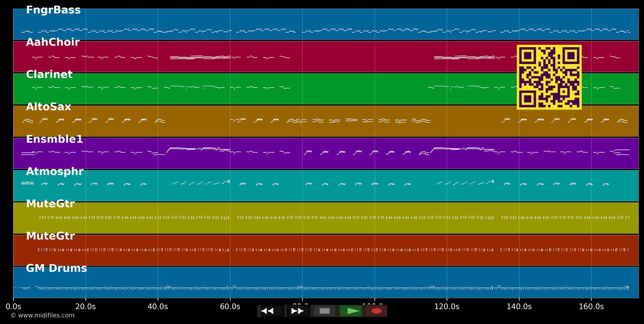The image size is (644, 324).
Task: Click the GM Drums track label
Action: click(56, 269)
